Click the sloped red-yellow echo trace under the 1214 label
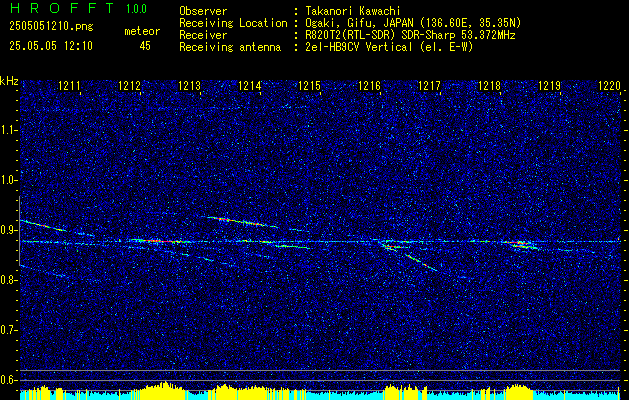629x400 pixels. click(x=243, y=221)
